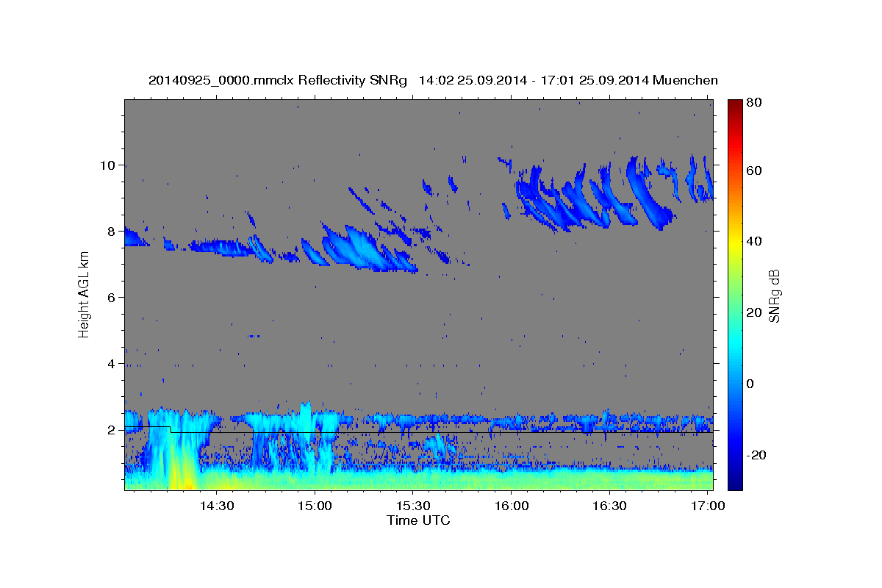Click the 16:00 time tick label
Image resolution: width=882 pixels, height=588 pixels.
click(x=512, y=506)
